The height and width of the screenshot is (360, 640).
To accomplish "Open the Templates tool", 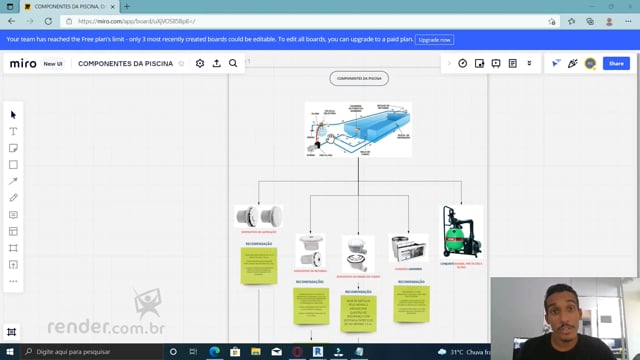I will tap(13, 231).
